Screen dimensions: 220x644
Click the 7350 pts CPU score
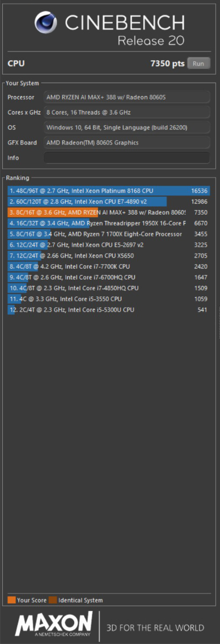(167, 63)
